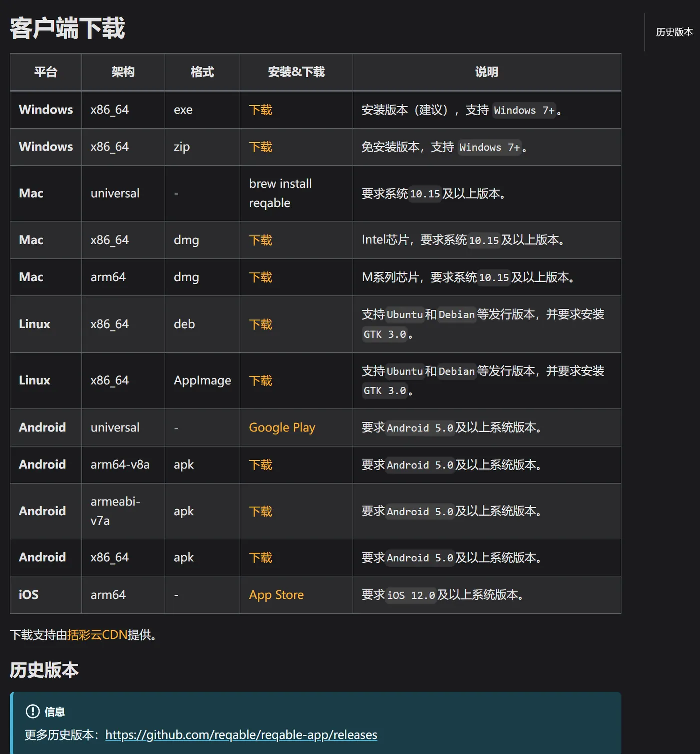Select the 平台 column header
This screenshot has height=754, width=700.
coord(46,72)
